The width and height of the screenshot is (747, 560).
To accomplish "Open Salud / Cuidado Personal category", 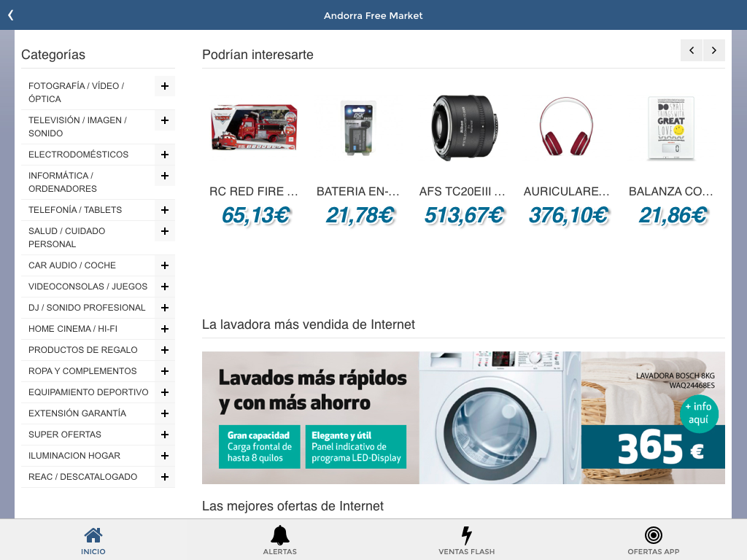I will [x=66, y=238].
